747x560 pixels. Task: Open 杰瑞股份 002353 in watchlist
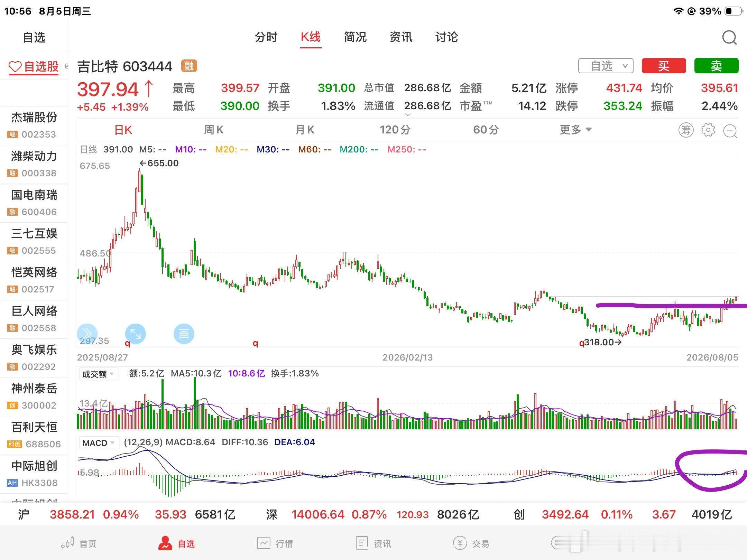tap(34, 125)
